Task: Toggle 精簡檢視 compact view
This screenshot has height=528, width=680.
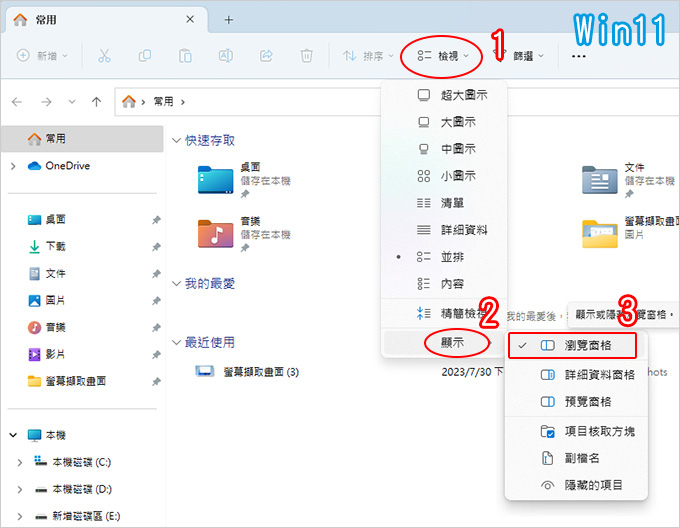Action: point(444,313)
